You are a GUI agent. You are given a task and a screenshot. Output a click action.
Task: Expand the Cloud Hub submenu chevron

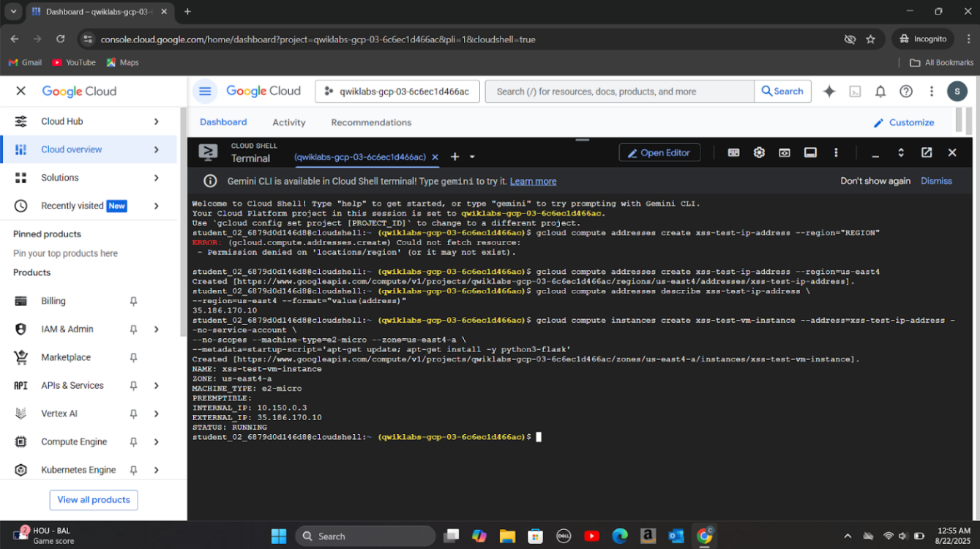pos(156,122)
